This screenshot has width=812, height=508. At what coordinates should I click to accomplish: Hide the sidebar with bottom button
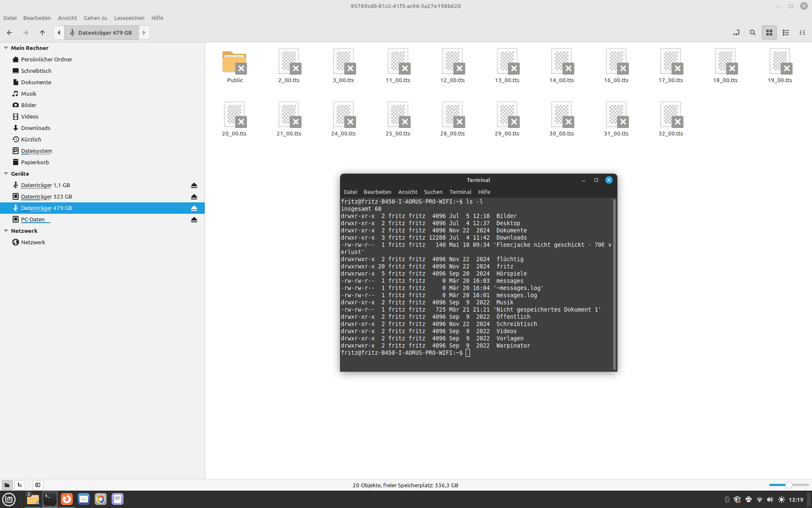tap(38, 485)
